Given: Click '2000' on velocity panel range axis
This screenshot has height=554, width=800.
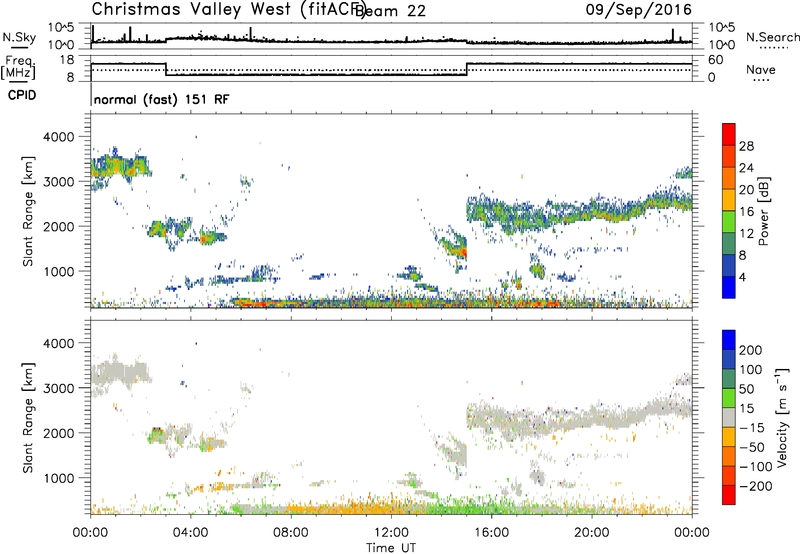Looking at the screenshot, I should (x=58, y=433).
